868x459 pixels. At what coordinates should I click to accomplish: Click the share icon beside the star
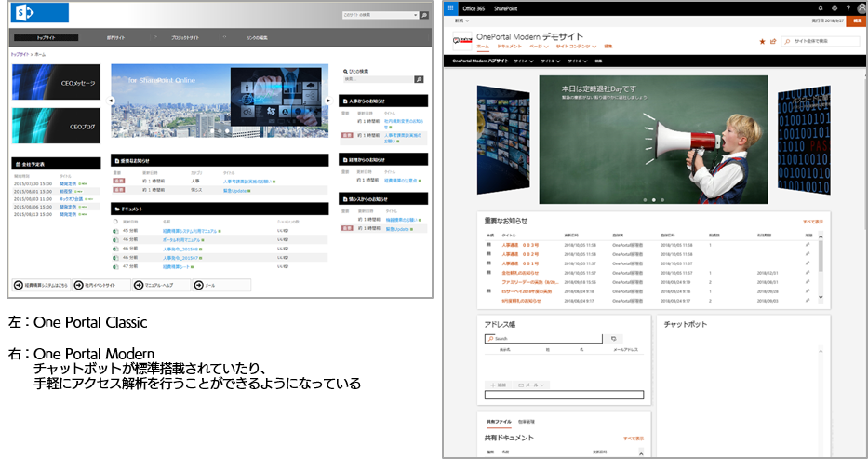click(772, 41)
